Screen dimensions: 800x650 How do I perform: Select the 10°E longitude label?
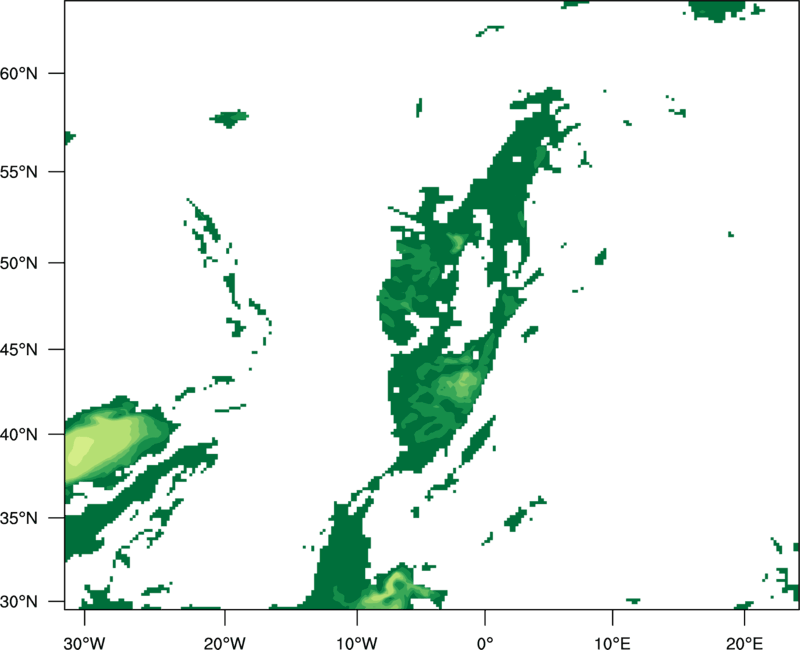click(x=612, y=643)
